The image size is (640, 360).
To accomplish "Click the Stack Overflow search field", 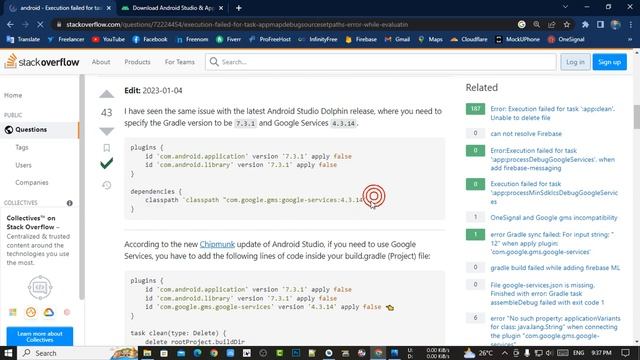I will point(380,62).
